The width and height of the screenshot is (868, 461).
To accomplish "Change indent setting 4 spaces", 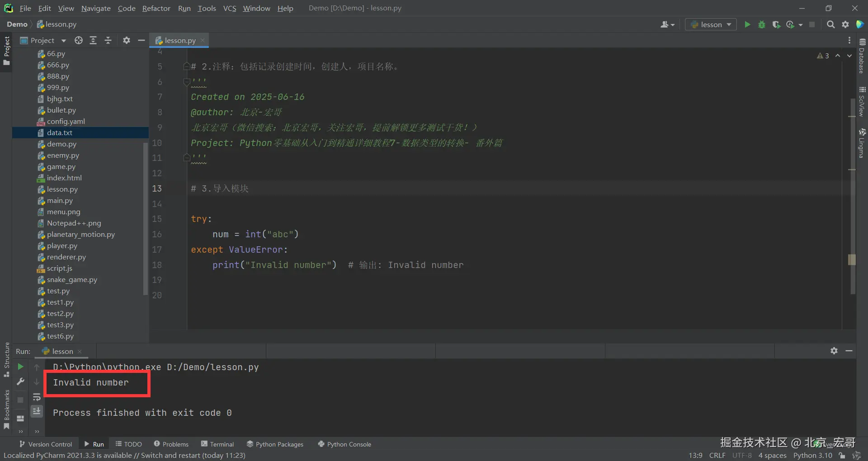I will coord(772,455).
